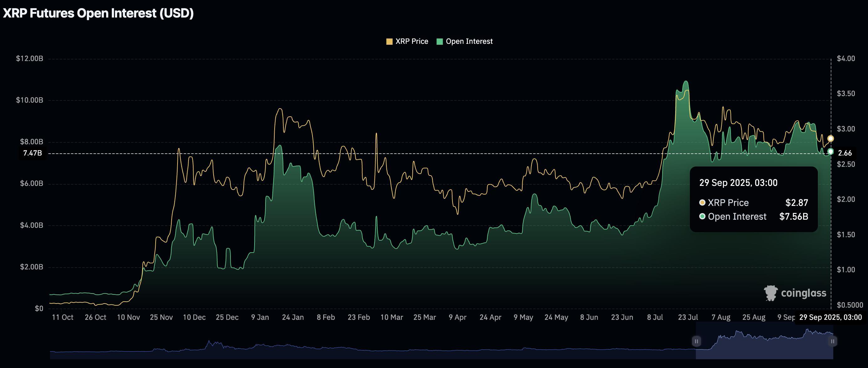
Task: Click the green Open Interest legend swatch
Action: [x=440, y=41]
